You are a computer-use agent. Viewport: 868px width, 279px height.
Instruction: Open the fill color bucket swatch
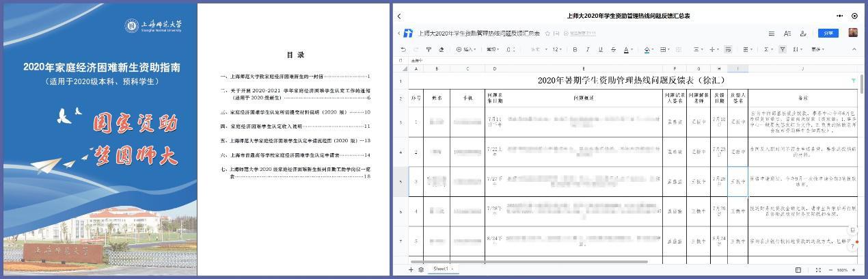(647, 49)
